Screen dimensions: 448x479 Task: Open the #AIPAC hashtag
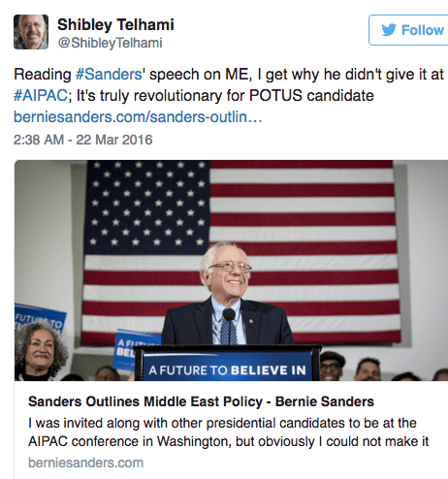click(x=41, y=96)
